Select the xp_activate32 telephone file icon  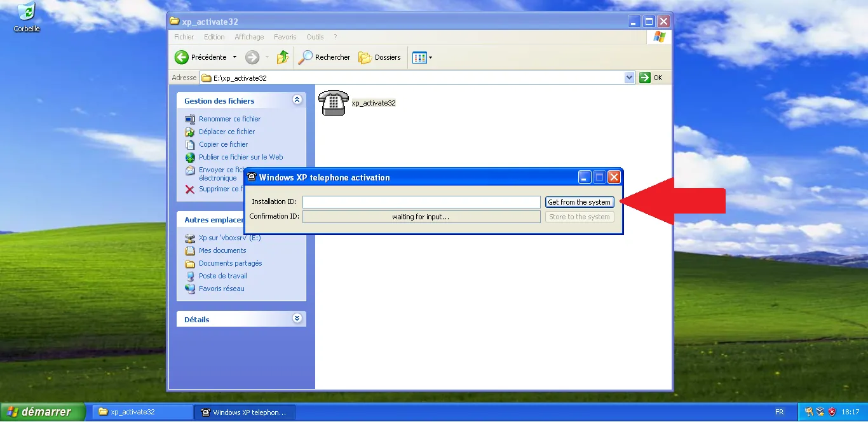click(334, 102)
